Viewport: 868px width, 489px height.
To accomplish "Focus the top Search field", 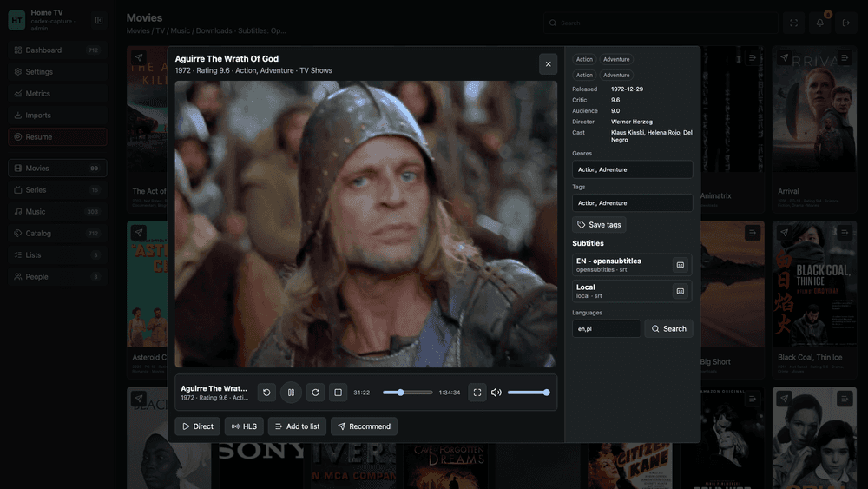I will coord(661,23).
